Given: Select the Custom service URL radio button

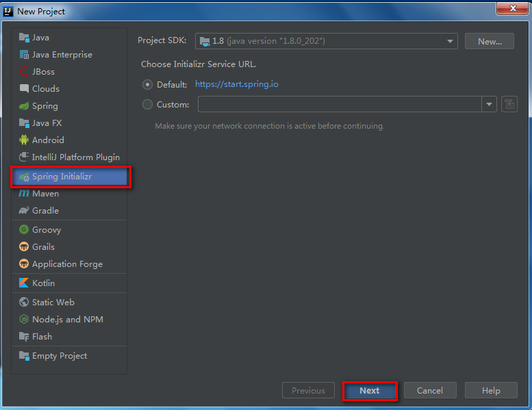Looking at the screenshot, I should tap(147, 105).
